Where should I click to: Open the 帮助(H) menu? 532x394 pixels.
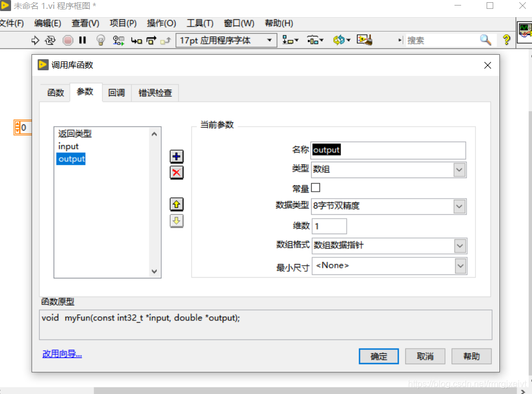[279, 23]
